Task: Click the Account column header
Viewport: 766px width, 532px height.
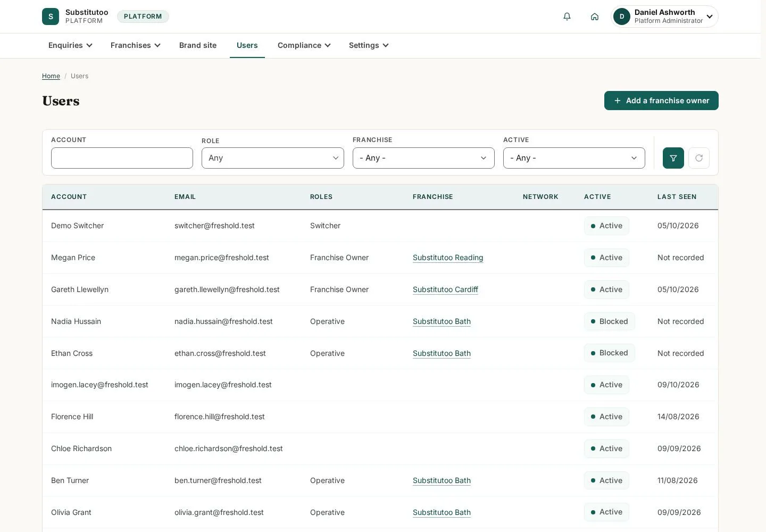Action: [69, 197]
